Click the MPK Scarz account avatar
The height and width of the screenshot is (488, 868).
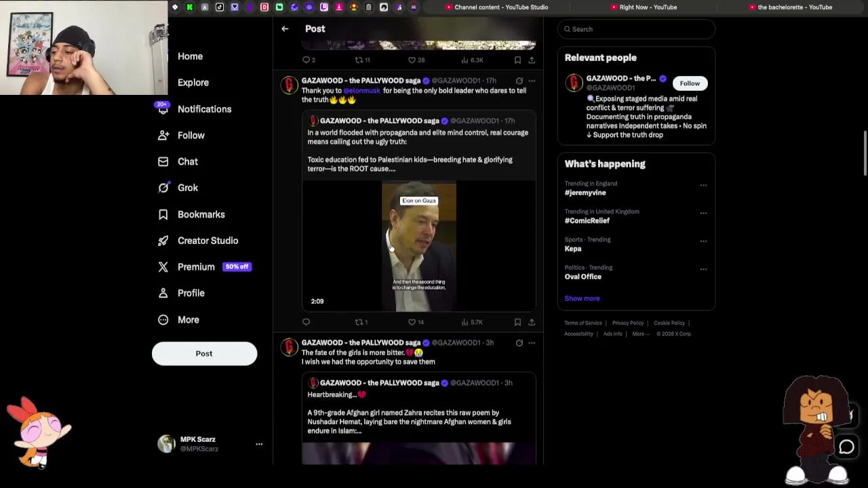pos(166,444)
